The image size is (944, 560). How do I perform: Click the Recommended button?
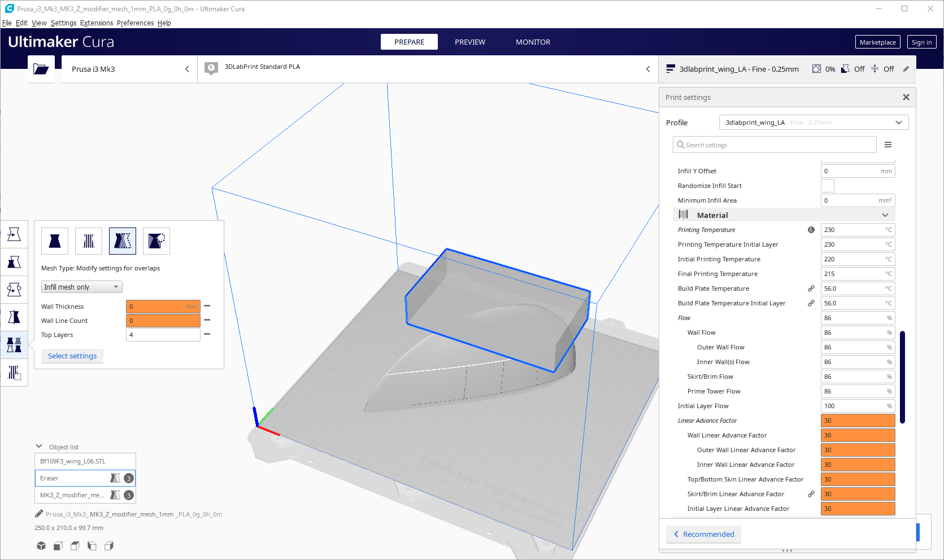(703, 534)
